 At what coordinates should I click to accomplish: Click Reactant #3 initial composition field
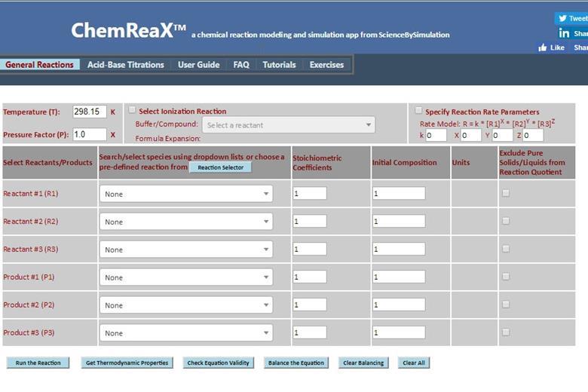pyautogui.click(x=399, y=249)
